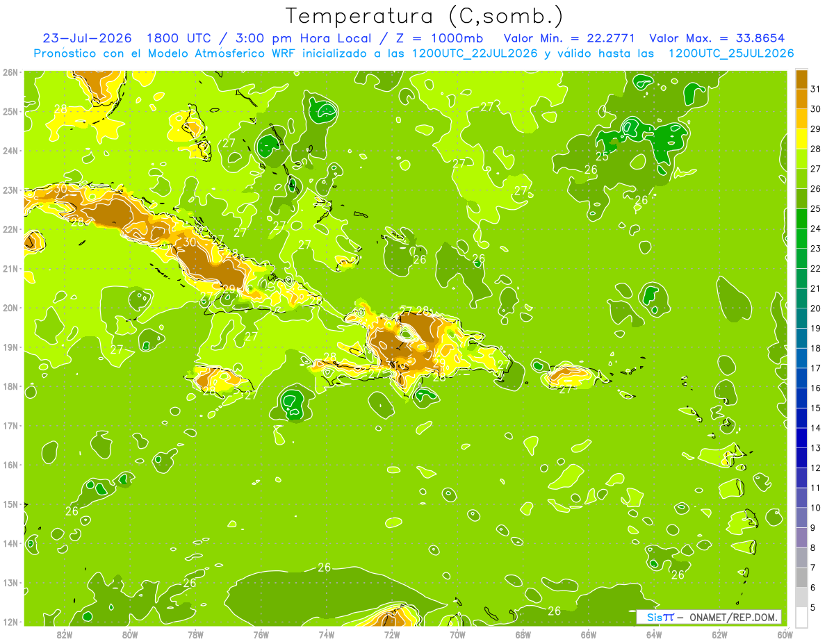
Task: Click the 68W longitude axis label
Action: pyautogui.click(x=523, y=634)
